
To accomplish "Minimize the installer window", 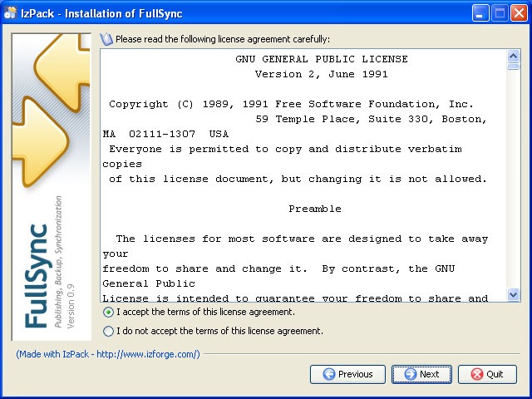I will [480, 13].
